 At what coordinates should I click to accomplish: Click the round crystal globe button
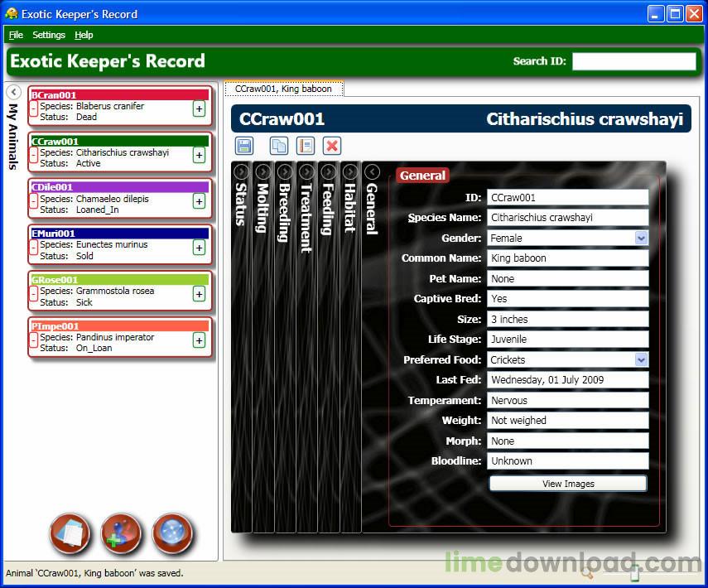(x=172, y=534)
